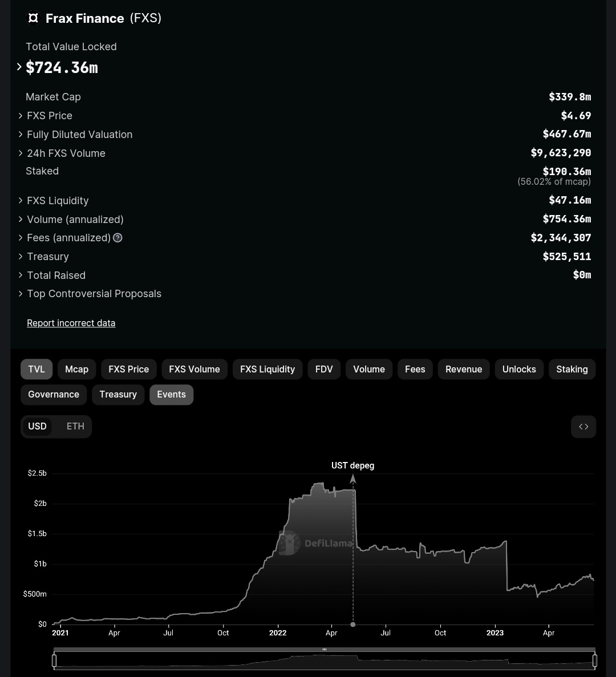Toggle the Treasury chart series
The width and height of the screenshot is (616, 677).
118,395
